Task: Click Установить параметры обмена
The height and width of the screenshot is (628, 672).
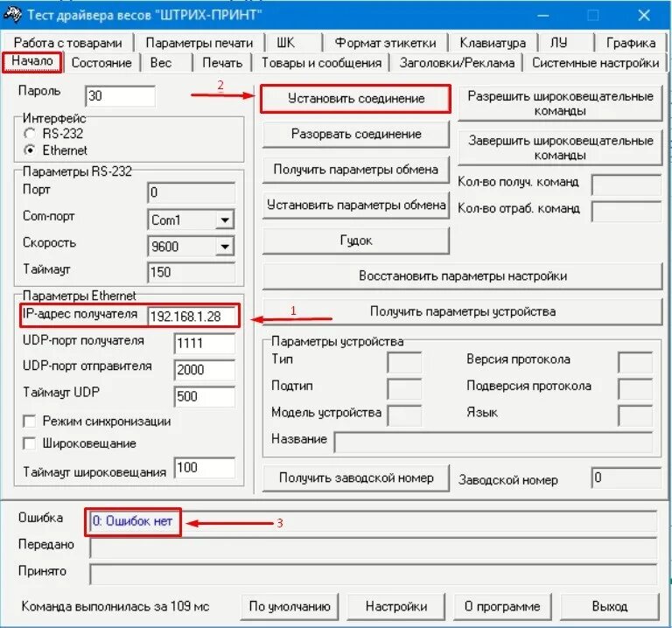Action: [x=356, y=206]
